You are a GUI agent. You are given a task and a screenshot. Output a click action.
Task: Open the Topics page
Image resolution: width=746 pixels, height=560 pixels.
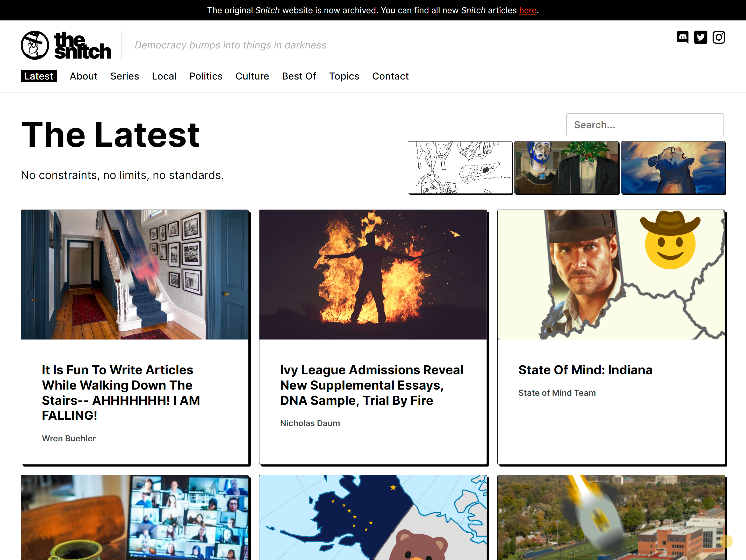pos(344,76)
